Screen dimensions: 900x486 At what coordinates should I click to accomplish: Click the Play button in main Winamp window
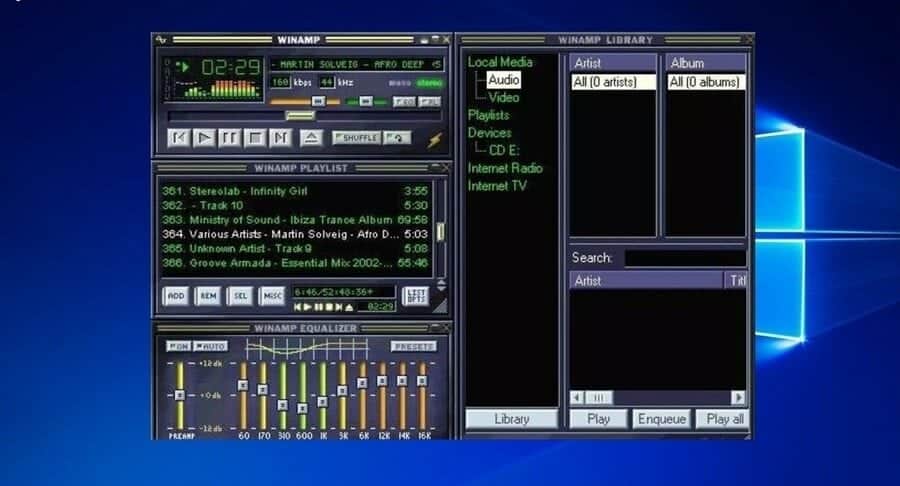204,138
